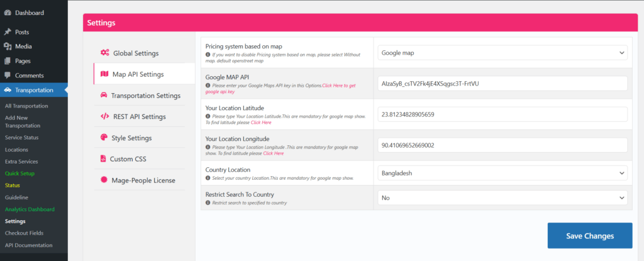Viewport: 644px width, 261px height.
Task: Open Locations submenu item
Action: click(x=16, y=150)
